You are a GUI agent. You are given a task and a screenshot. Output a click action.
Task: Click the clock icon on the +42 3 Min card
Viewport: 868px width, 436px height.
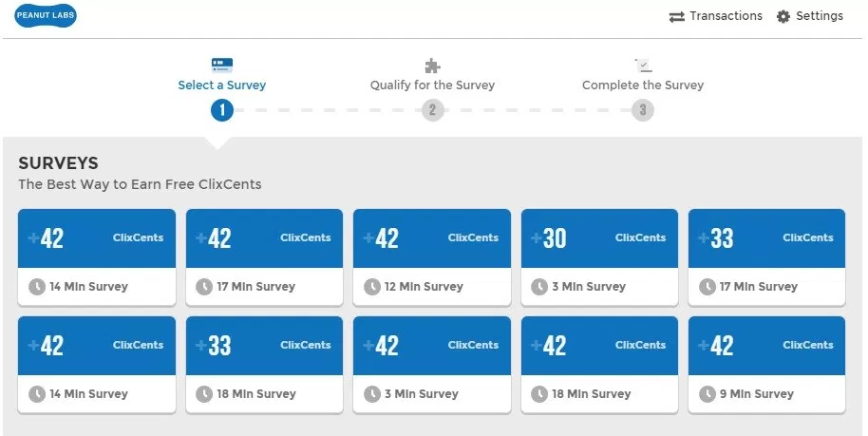(372, 394)
